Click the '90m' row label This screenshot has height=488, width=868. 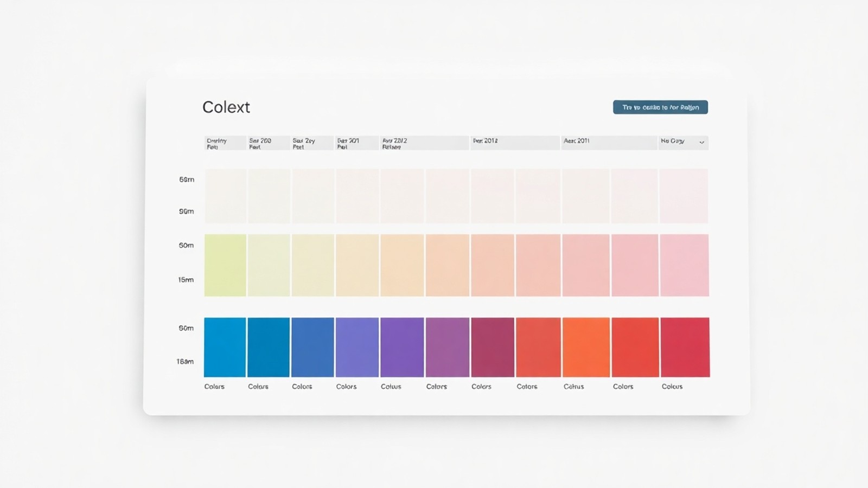(x=187, y=211)
